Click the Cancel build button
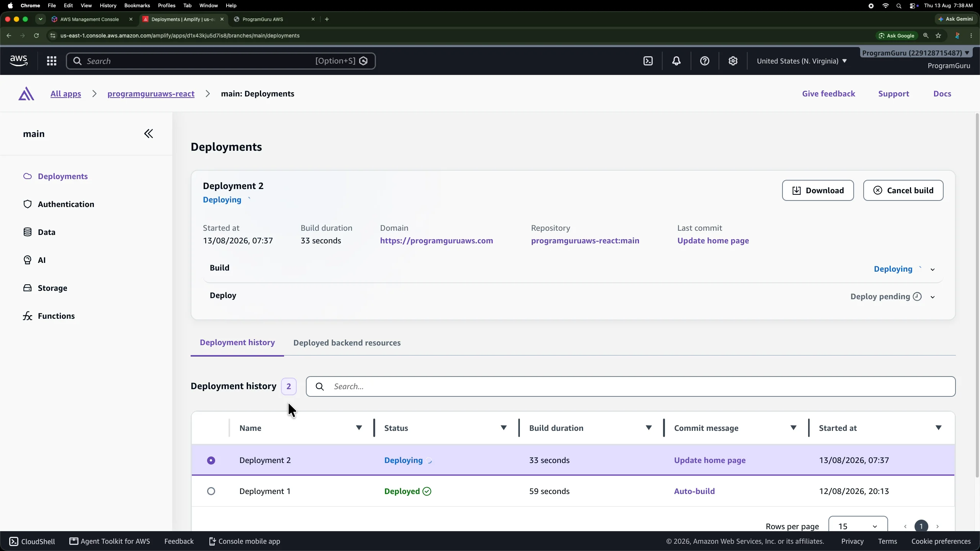The image size is (980, 551). coord(903,190)
